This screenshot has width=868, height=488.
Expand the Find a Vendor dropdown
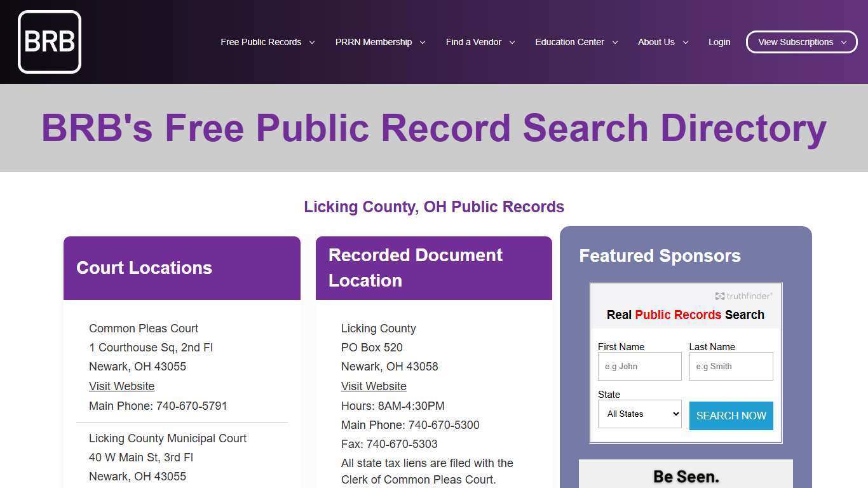[x=513, y=42]
